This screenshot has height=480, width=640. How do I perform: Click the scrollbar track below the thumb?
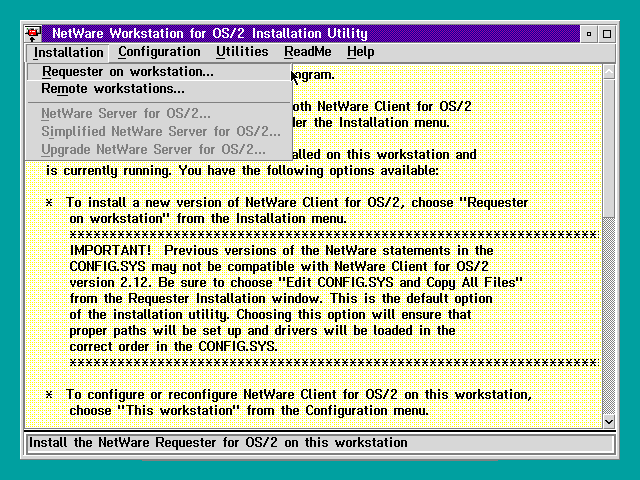tap(609, 316)
